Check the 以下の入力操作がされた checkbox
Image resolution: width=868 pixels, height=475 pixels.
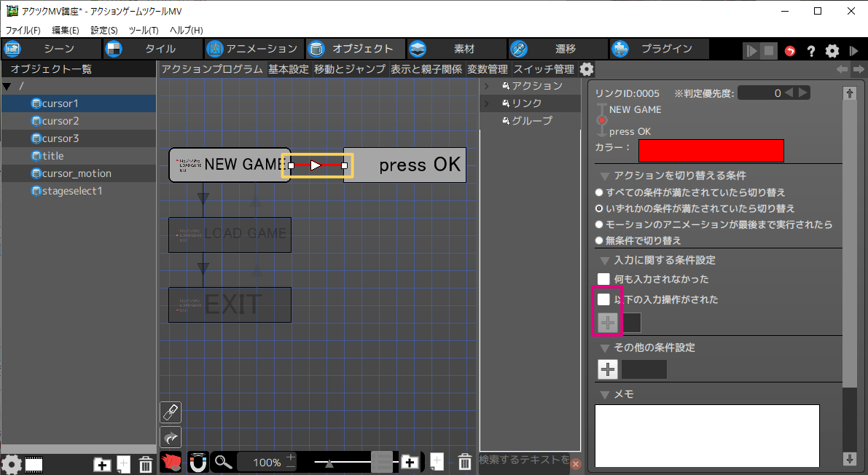603,299
